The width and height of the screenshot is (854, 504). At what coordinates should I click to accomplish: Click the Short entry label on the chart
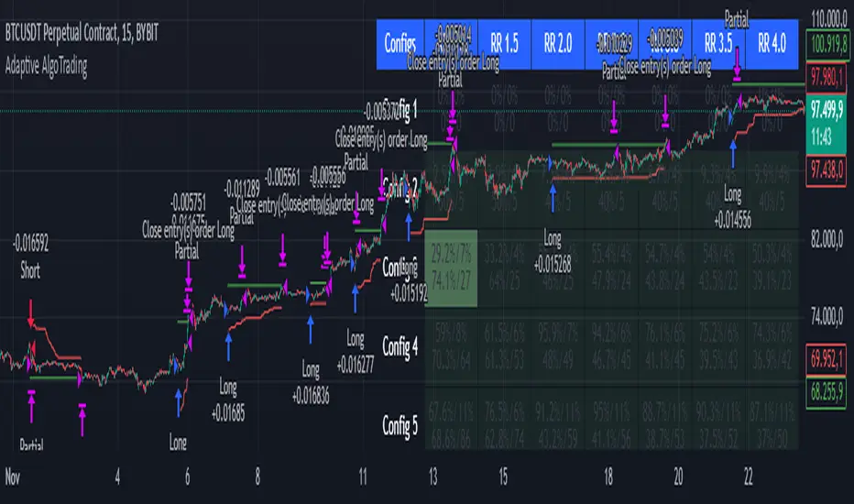point(30,271)
